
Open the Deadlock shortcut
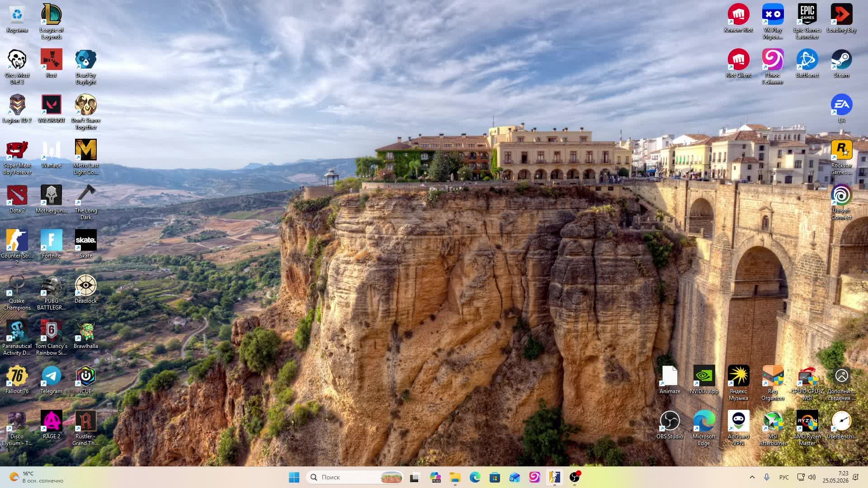click(x=86, y=290)
